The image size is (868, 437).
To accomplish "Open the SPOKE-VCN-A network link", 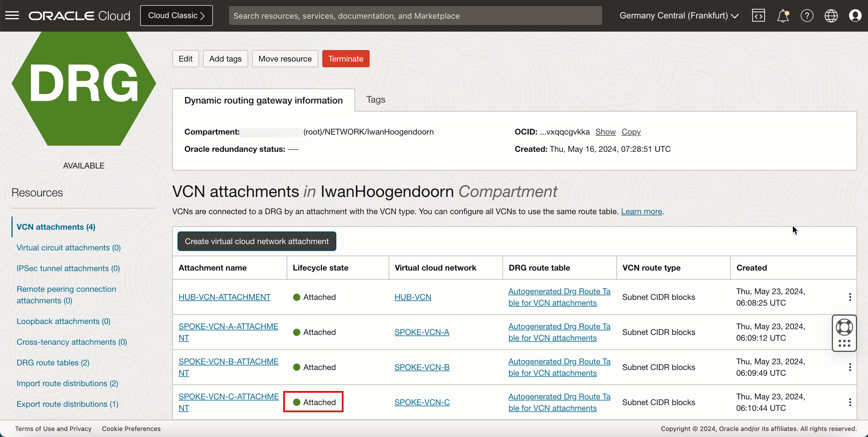I will pos(422,332).
